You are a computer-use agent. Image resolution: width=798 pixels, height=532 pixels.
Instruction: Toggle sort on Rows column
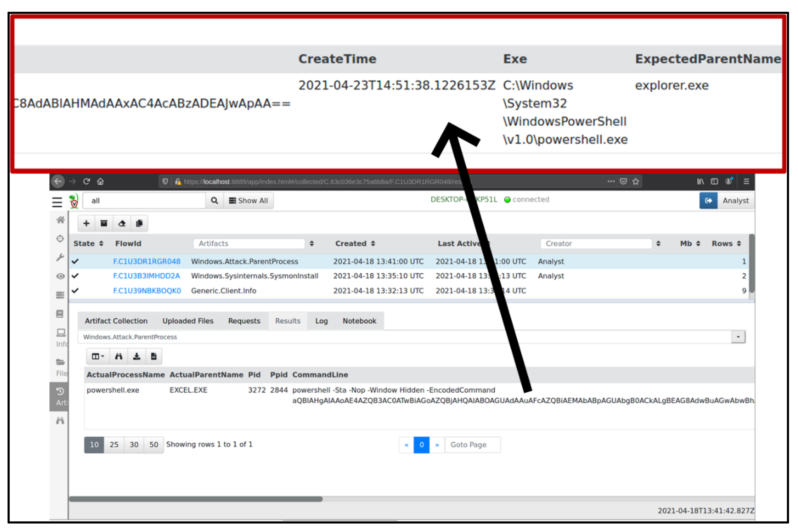point(739,244)
